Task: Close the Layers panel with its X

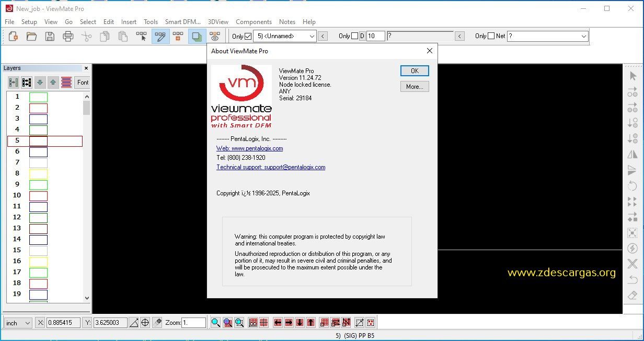Action: tap(86, 68)
